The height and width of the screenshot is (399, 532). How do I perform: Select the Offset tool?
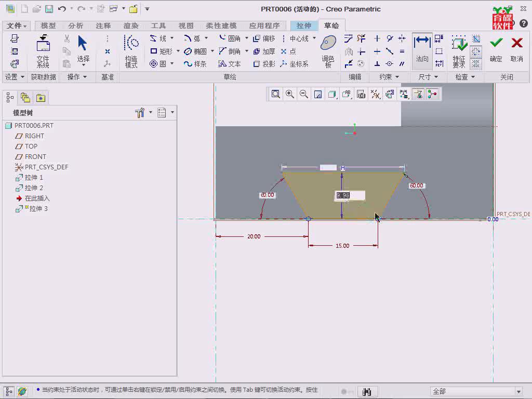click(x=264, y=38)
